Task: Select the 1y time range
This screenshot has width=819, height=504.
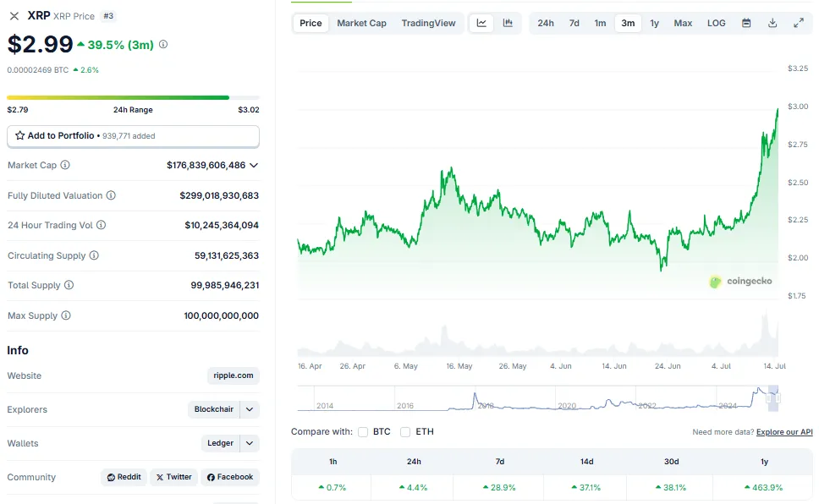Action: coord(655,23)
